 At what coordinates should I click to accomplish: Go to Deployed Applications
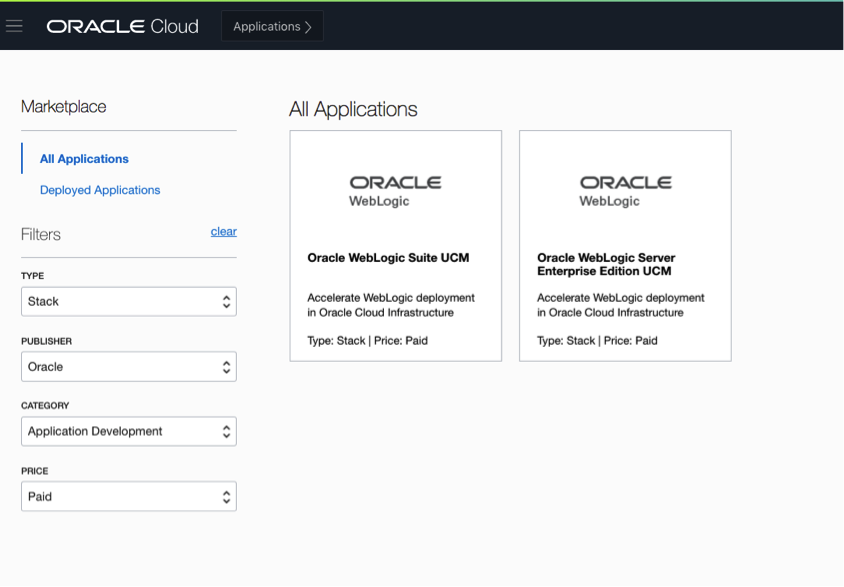[100, 190]
